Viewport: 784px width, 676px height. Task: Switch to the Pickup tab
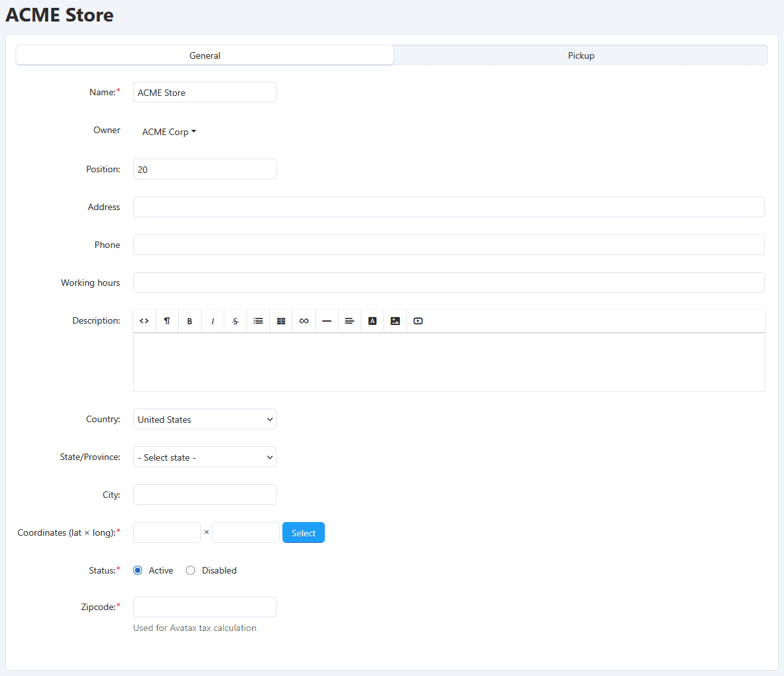tap(581, 55)
